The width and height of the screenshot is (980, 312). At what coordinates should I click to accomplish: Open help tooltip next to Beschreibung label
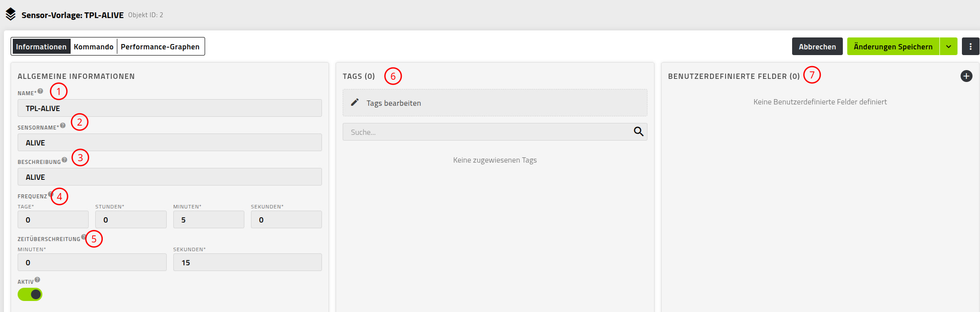[x=64, y=160]
